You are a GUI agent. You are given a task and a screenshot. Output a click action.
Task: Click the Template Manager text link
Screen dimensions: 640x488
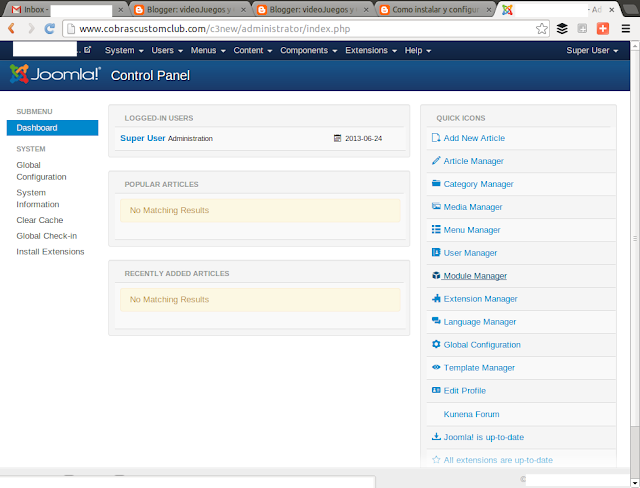coord(479,368)
